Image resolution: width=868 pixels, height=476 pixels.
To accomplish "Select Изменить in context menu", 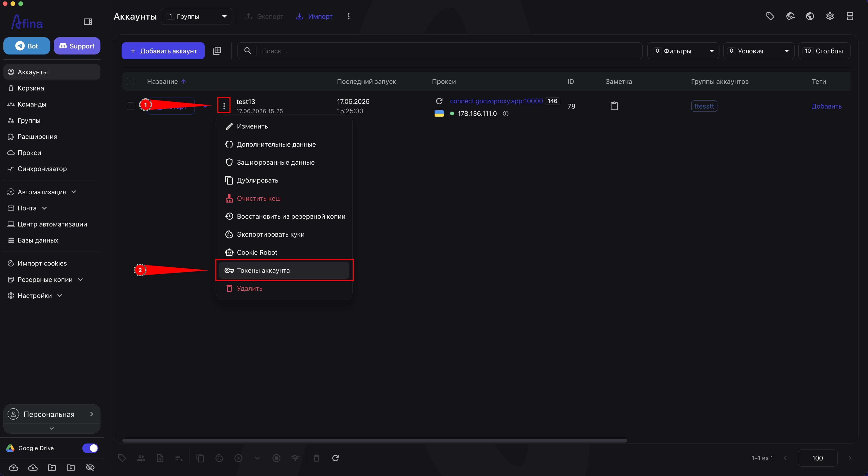I will [284, 126].
